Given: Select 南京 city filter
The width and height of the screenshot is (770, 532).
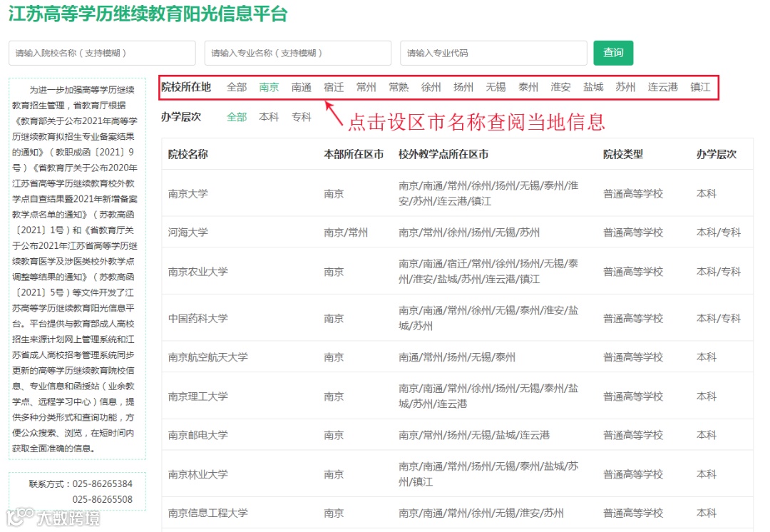Looking at the screenshot, I should point(269,88).
